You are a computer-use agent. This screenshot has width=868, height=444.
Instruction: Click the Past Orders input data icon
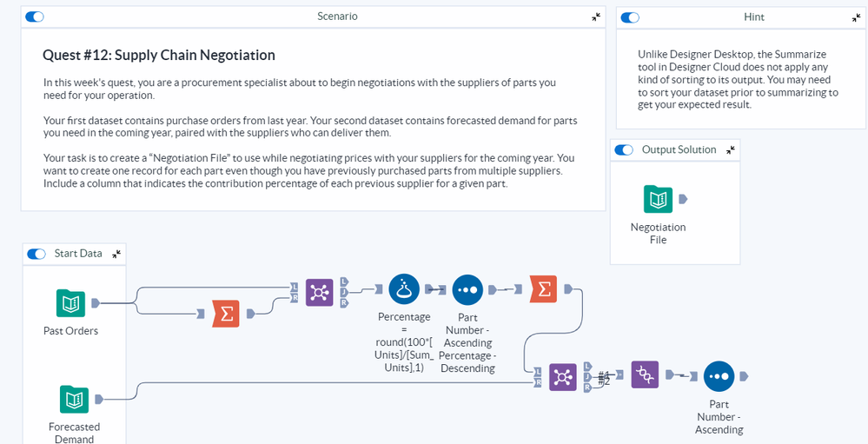pyautogui.click(x=71, y=303)
